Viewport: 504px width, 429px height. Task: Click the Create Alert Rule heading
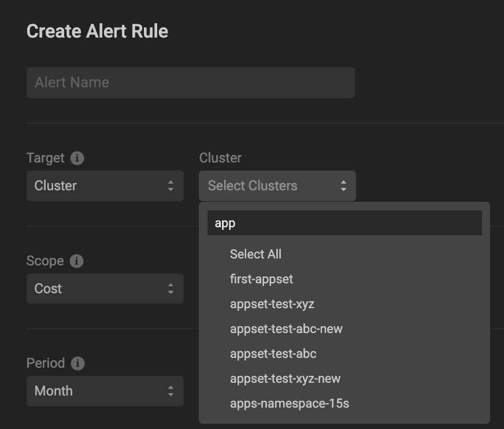[x=97, y=31]
